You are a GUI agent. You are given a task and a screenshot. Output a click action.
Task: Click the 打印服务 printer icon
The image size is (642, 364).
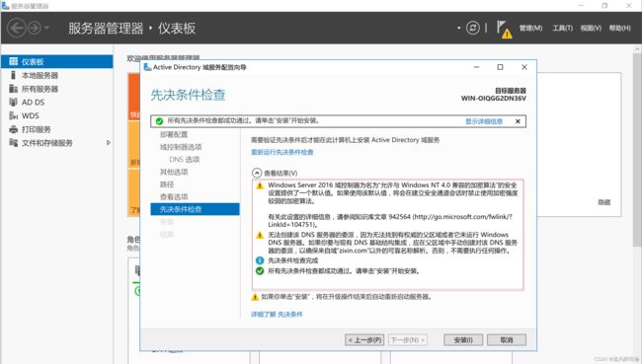tap(14, 129)
